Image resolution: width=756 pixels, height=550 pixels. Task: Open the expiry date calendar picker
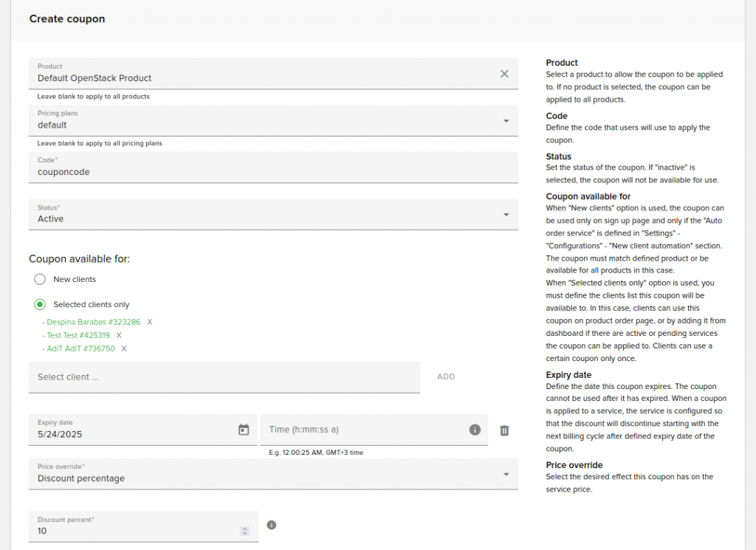[244, 430]
